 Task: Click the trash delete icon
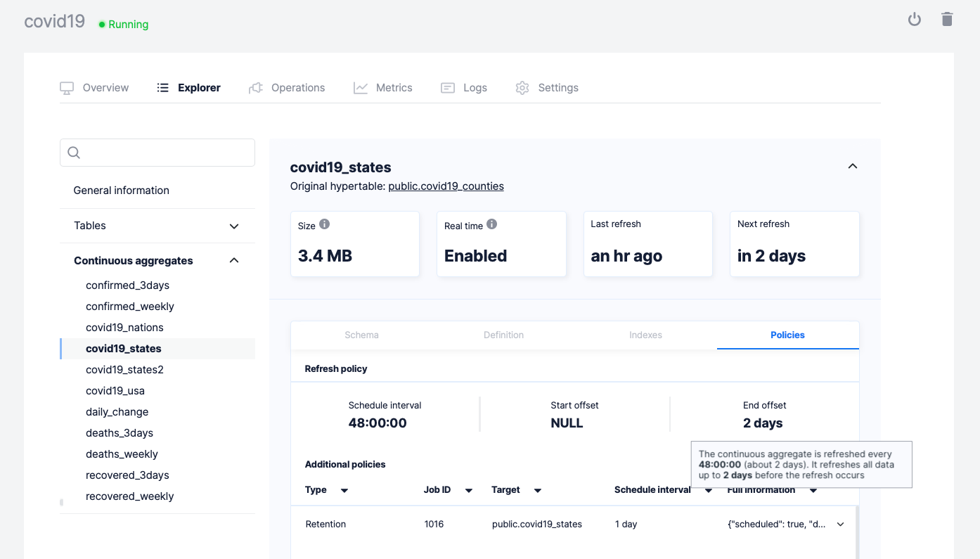pyautogui.click(x=947, y=20)
